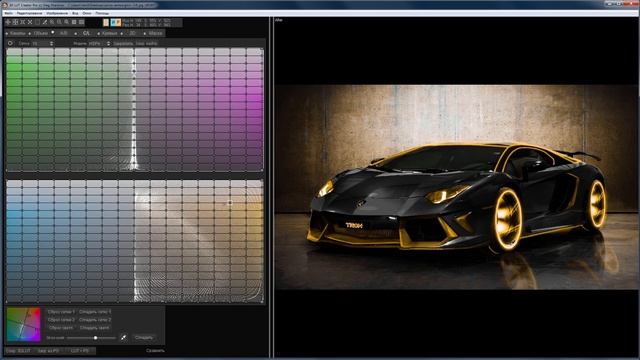The image size is (640, 360).
Task: Switch to the Каналы tab
Action: pos(18,33)
